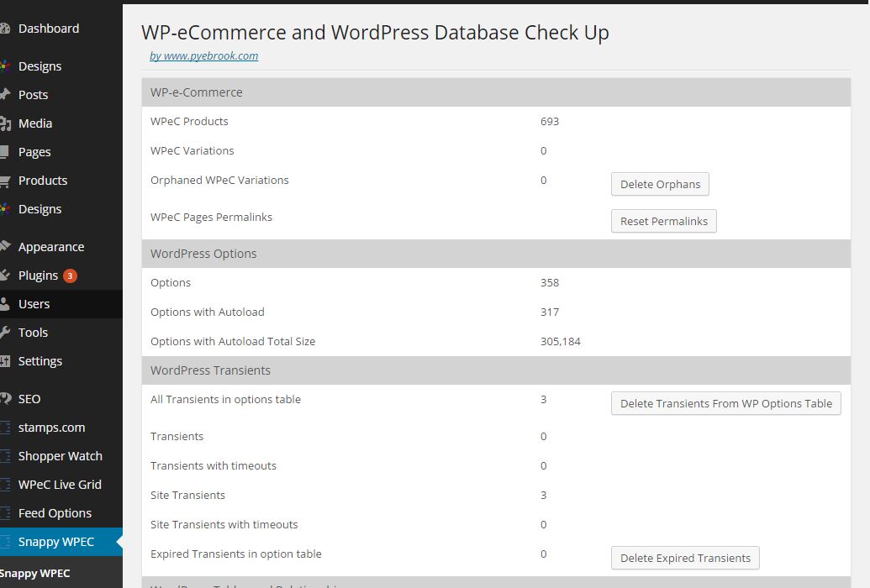The width and height of the screenshot is (870, 588).
Task: Click the Products cart icon
Action: 5,181
